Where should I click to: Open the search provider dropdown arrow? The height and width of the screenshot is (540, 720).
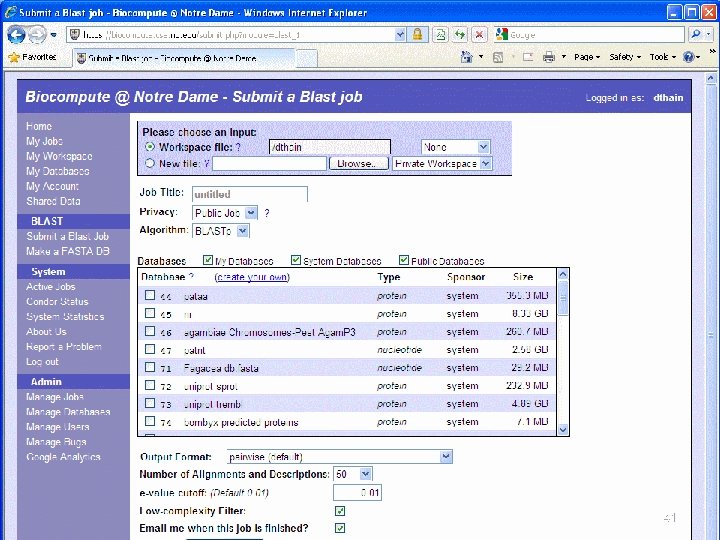[709, 34]
